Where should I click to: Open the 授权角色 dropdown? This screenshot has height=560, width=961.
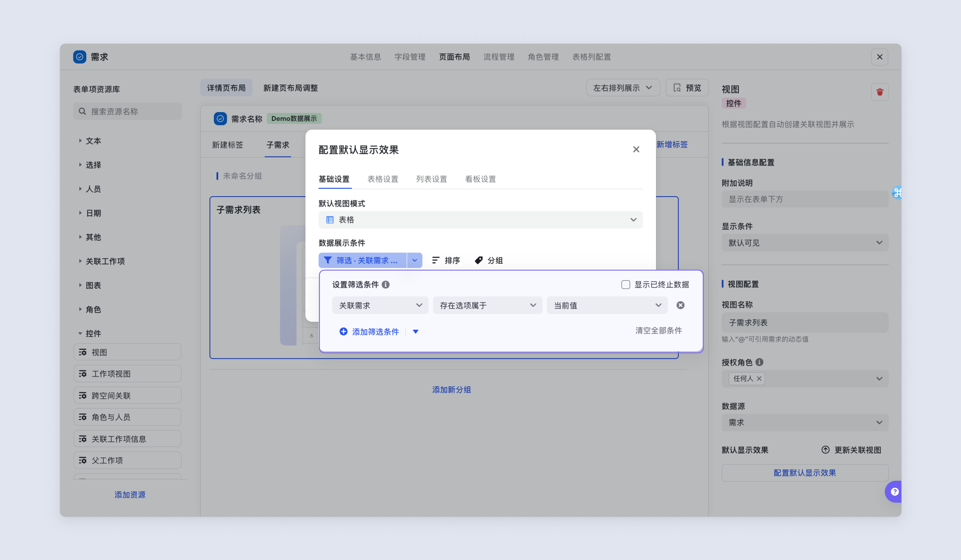tap(805, 379)
